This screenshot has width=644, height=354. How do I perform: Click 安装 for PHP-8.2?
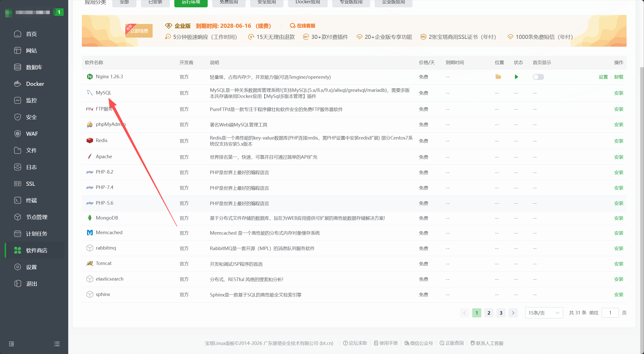coord(619,173)
